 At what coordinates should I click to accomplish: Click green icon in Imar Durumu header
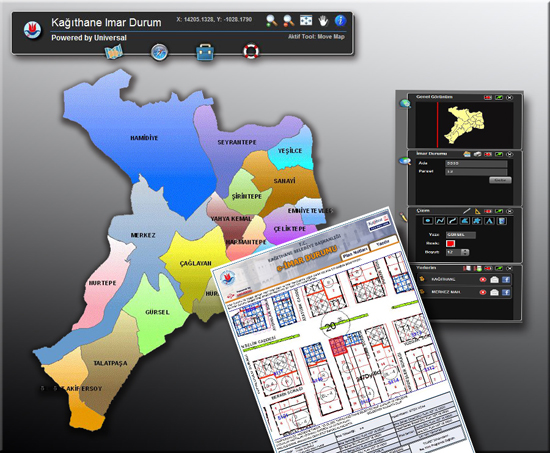(x=499, y=154)
